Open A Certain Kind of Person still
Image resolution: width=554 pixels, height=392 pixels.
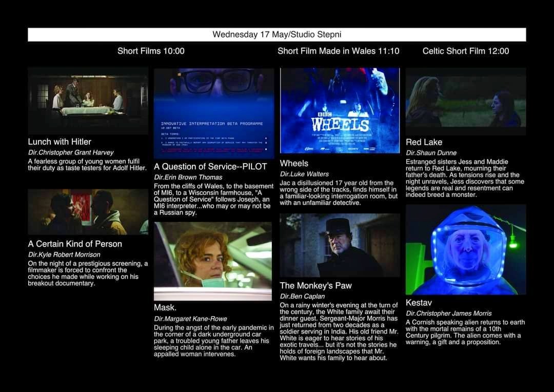click(88, 212)
